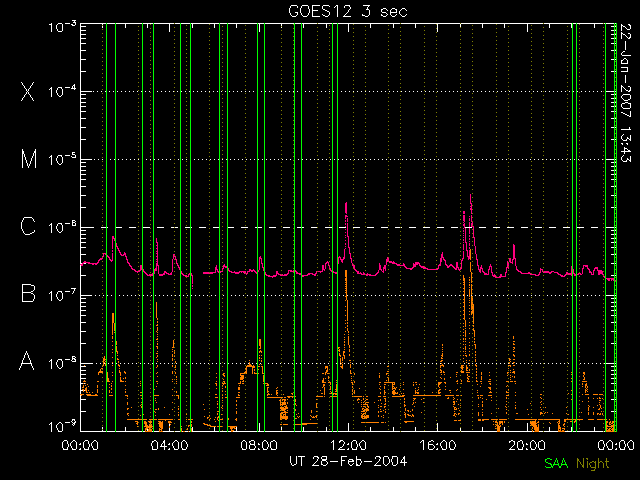This screenshot has height=480, width=640.
Task: Click the GOES12 3 sec plot title
Action: [x=348, y=11]
